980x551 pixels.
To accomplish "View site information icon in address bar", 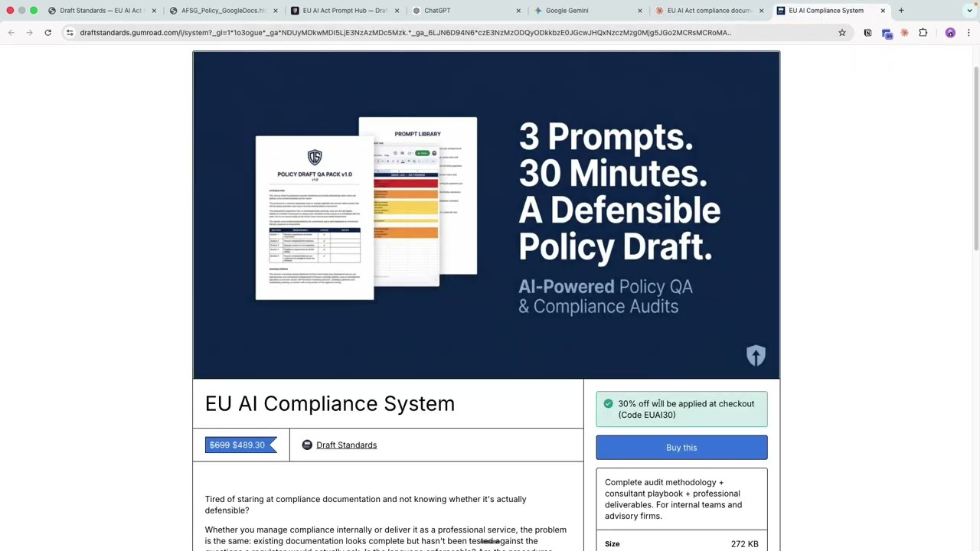I will point(70,33).
